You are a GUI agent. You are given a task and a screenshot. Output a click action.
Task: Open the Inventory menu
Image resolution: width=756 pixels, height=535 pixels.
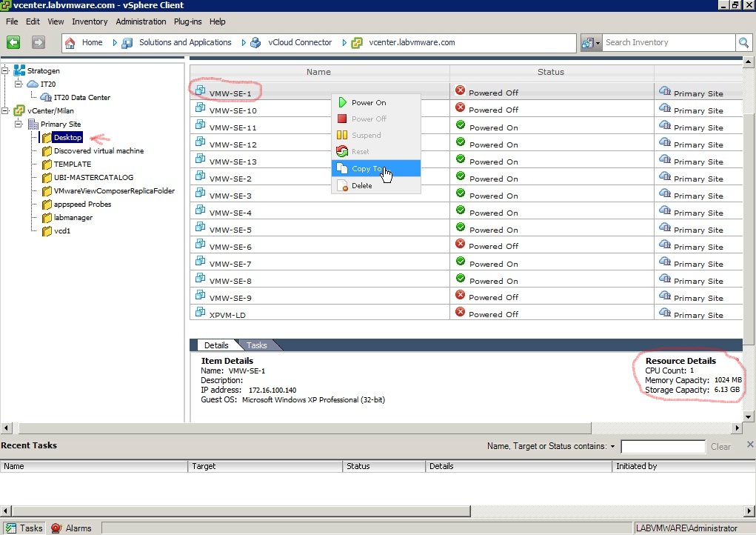(x=90, y=21)
